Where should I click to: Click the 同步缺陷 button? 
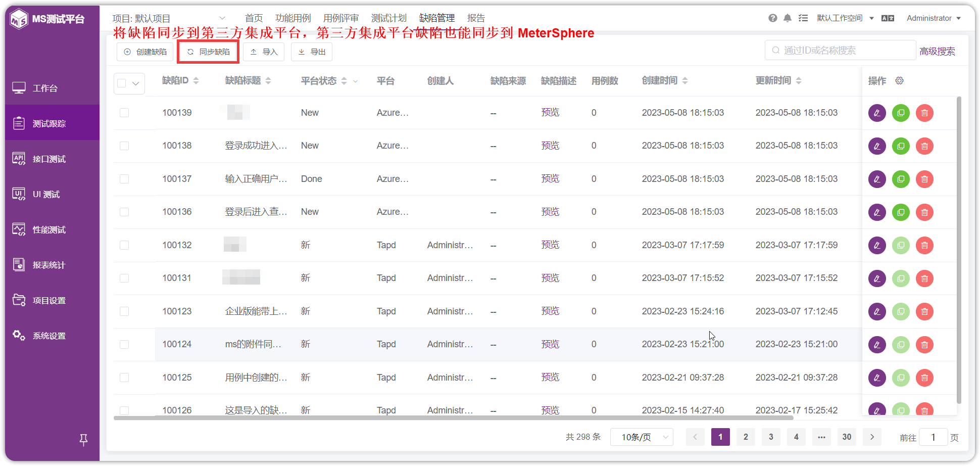[208, 52]
